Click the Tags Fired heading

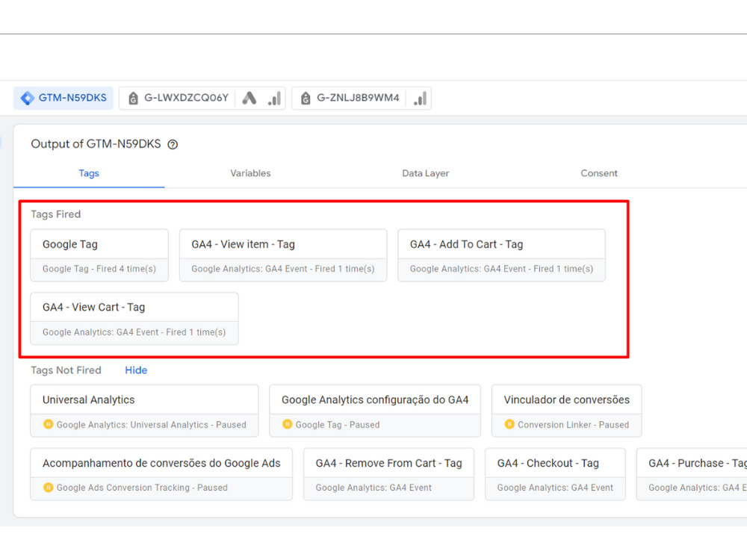56,214
